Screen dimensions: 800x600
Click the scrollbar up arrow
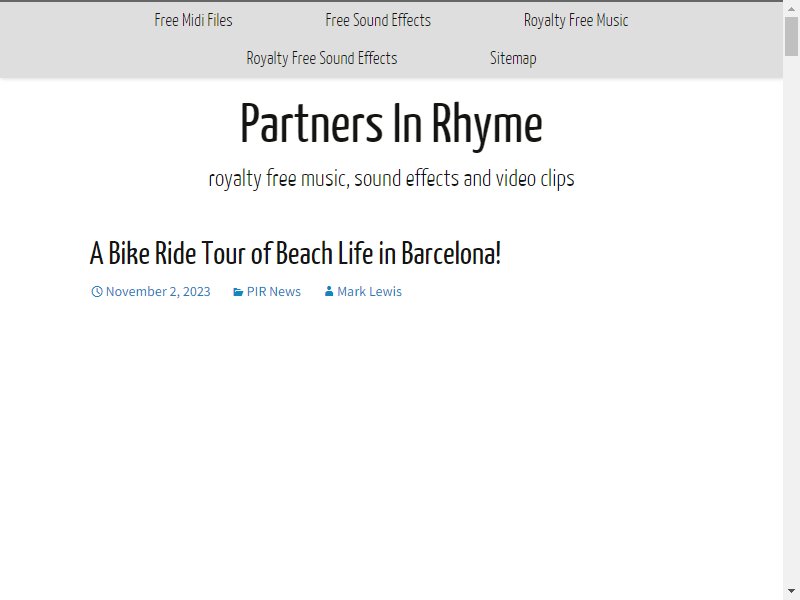point(791,8)
